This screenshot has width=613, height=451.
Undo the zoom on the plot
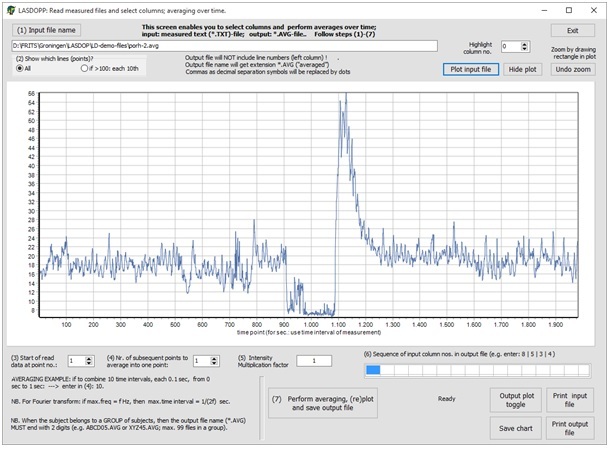(573, 69)
